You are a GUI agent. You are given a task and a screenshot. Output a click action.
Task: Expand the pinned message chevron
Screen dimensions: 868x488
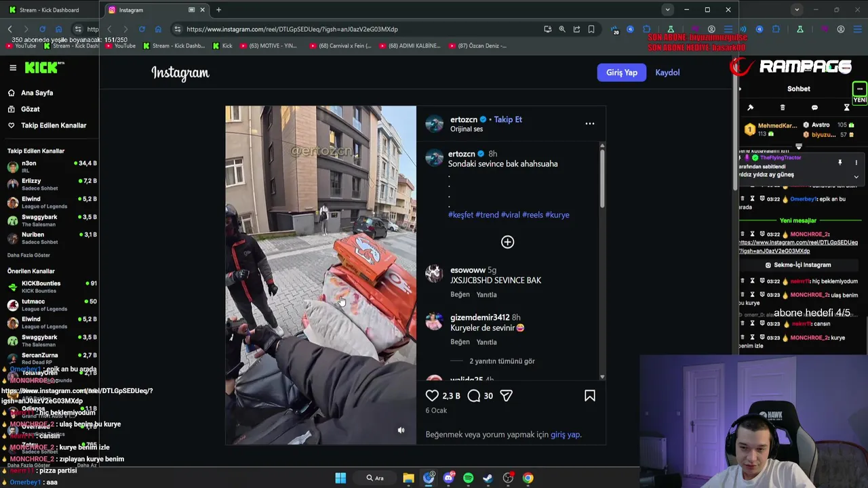pyautogui.click(x=856, y=177)
